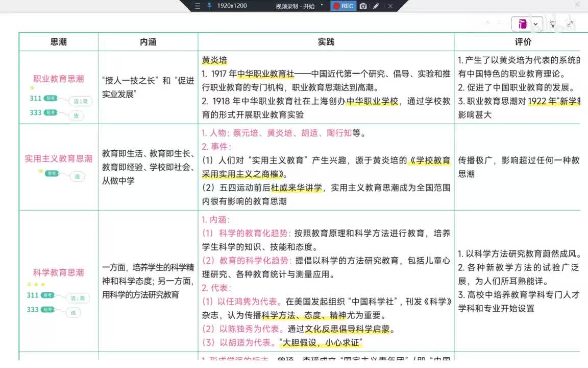This screenshot has height=368, width=588.
Task: Click (3) 以胡适为代表 text
Action: tap(238, 342)
